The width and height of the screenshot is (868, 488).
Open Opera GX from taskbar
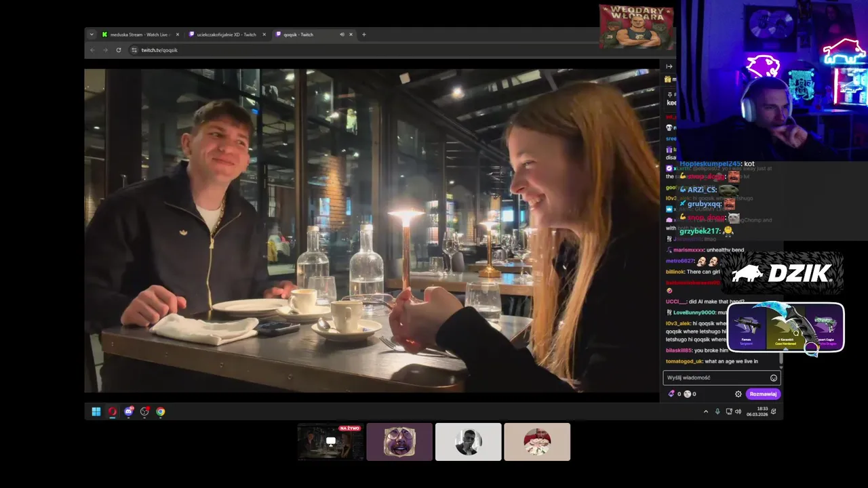point(113,411)
